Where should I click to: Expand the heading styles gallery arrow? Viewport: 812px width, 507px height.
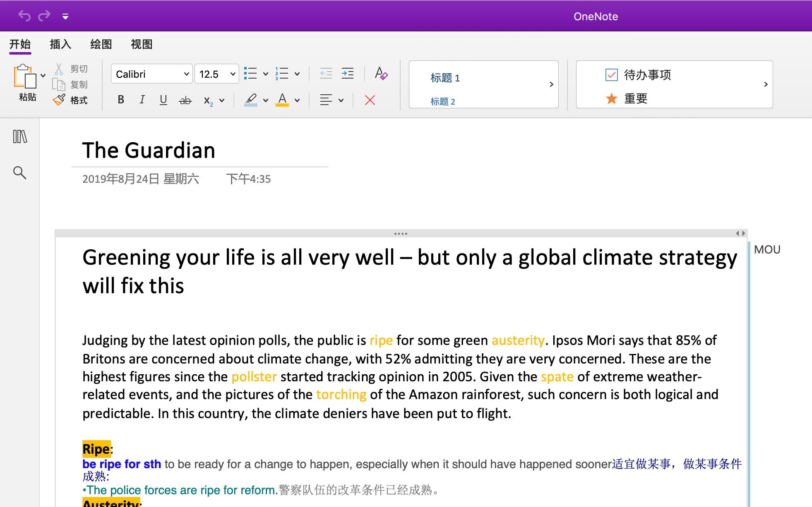pyautogui.click(x=551, y=84)
